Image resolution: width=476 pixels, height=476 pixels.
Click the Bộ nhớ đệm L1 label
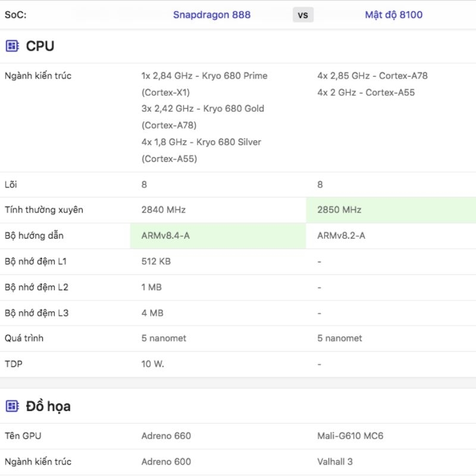pyautogui.click(x=36, y=261)
